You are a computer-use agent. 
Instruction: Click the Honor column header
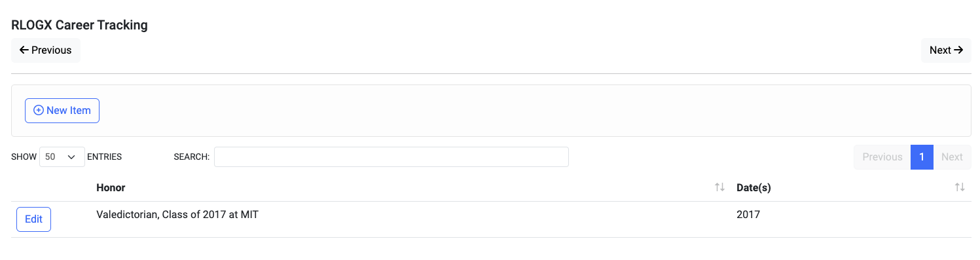click(x=111, y=187)
